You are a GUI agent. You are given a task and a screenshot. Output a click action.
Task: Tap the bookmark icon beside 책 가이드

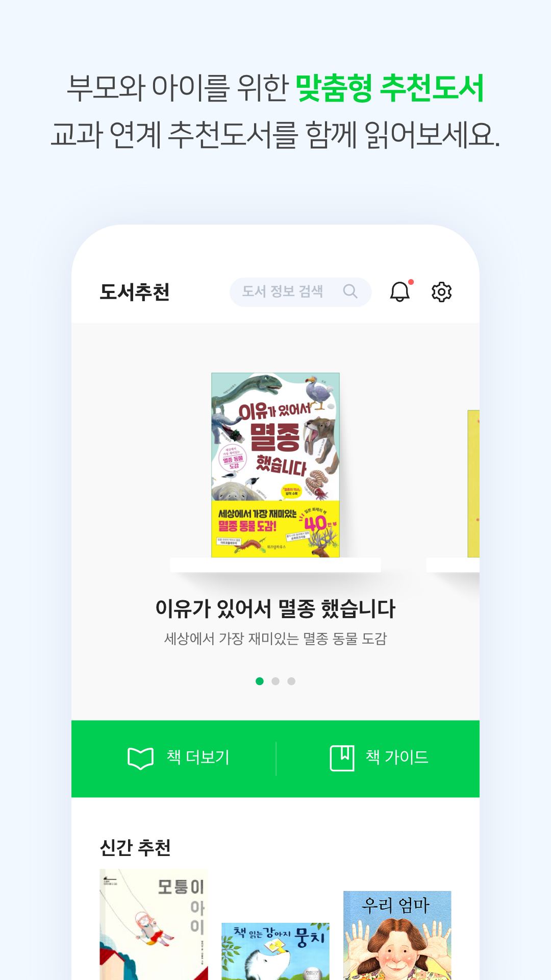tap(342, 758)
